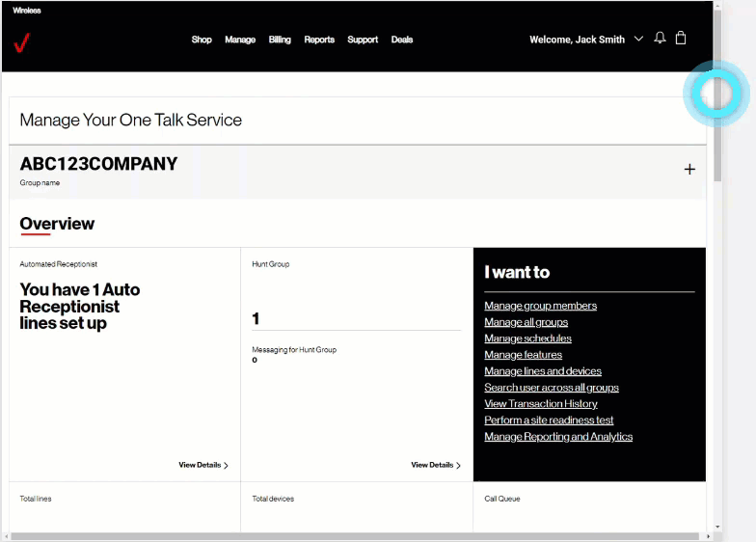Open the Deals menu
Screen dimensions: 756x542
coord(402,40)
